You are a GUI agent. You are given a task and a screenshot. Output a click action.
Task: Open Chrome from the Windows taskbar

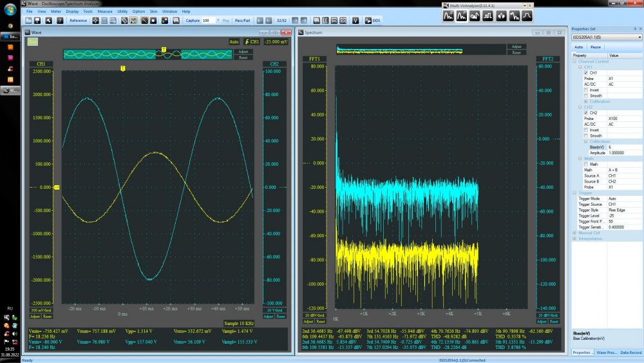point(10,25)
